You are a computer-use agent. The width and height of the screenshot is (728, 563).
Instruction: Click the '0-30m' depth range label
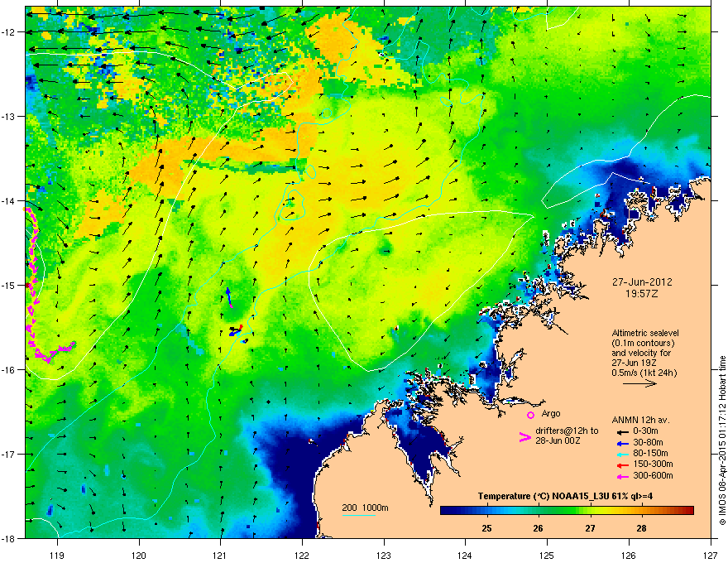pyautogui.click(x=645, y=431)
